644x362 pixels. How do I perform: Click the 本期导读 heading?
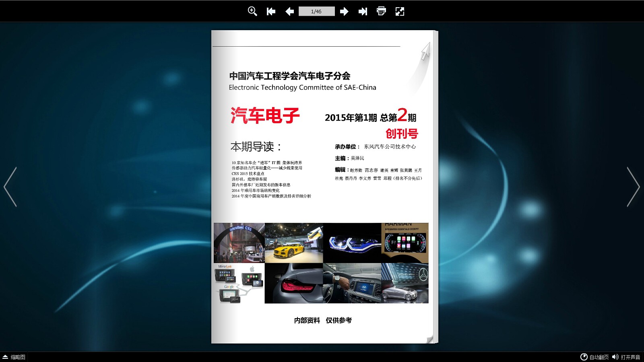[256, 146]
